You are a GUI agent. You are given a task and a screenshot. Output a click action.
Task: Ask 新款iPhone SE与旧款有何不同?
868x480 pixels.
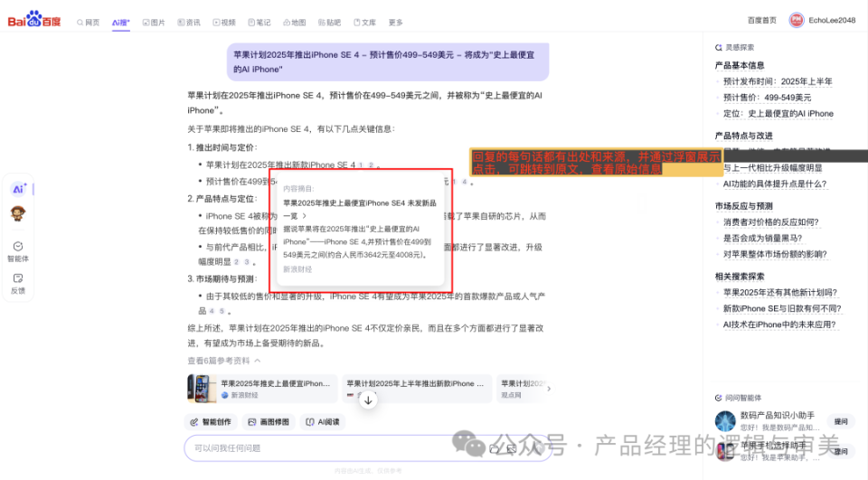click(781, 308)
